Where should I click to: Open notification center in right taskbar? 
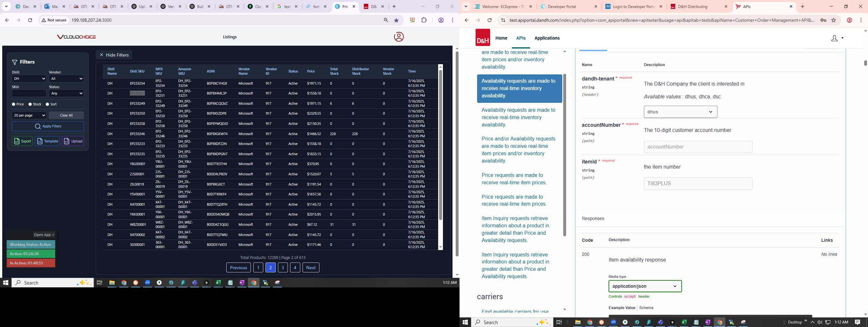point(857,322)
